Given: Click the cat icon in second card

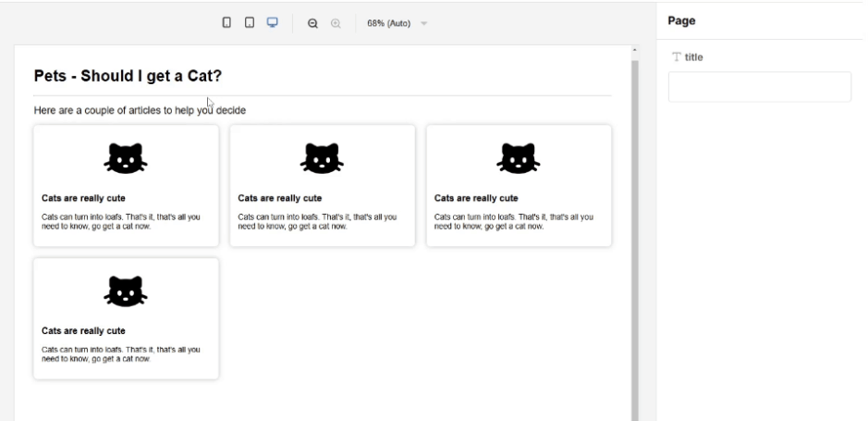Looking at the screenshot, I should click(x=323, y=158).
